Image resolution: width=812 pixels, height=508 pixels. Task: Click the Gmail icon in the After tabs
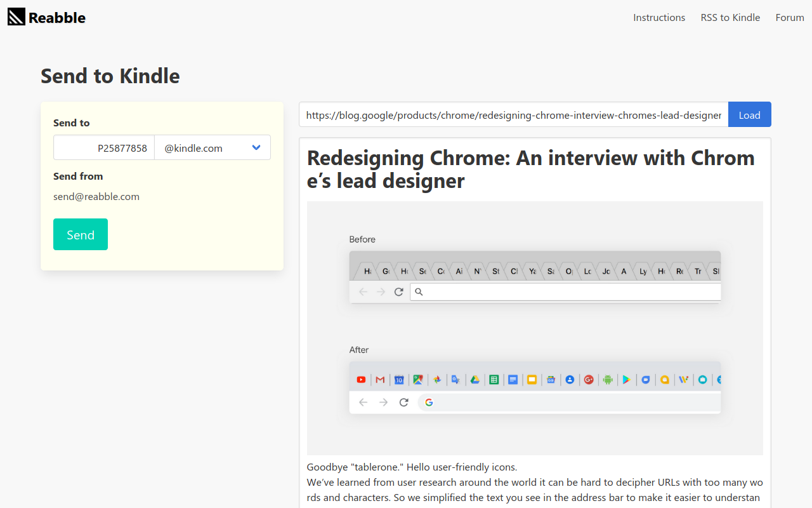[380, 380]
